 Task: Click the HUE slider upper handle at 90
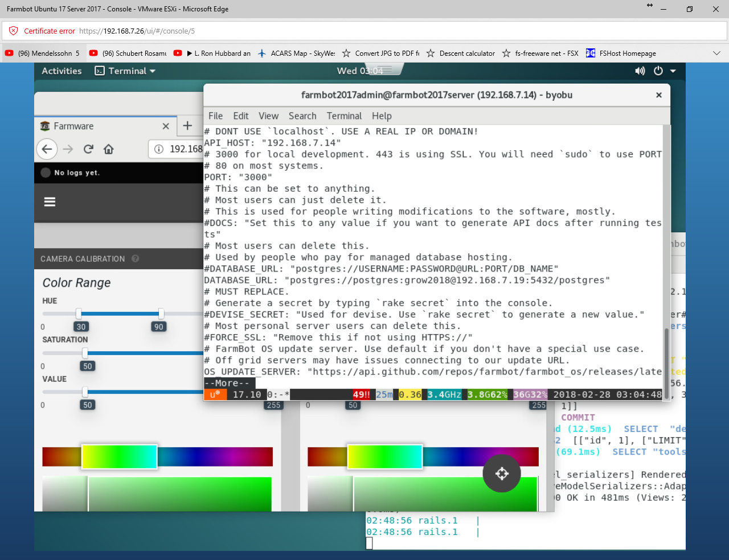[x=161, y=314]
